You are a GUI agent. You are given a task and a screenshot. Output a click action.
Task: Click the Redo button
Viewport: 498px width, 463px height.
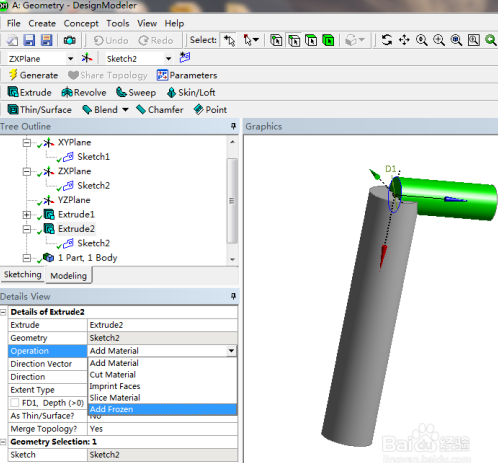coord(156,41)
